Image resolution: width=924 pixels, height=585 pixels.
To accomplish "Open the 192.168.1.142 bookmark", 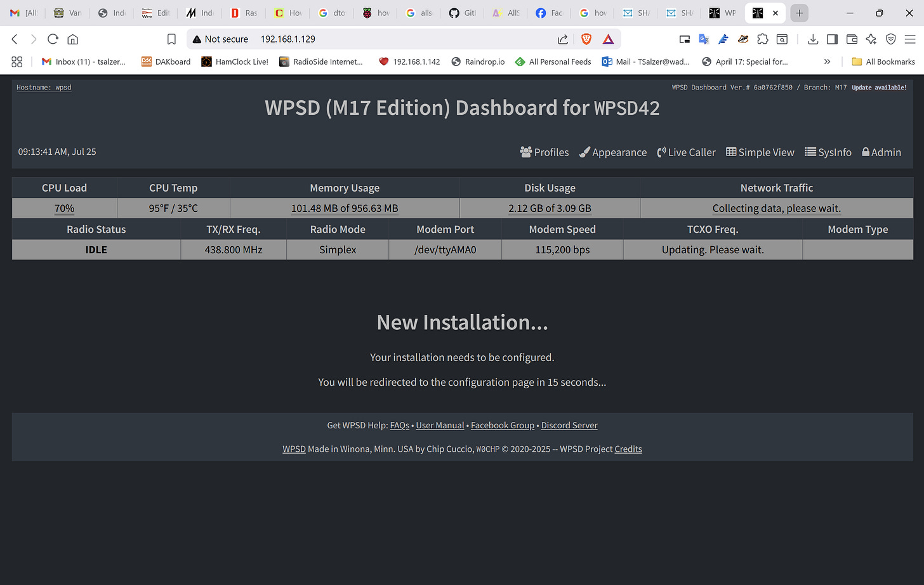I will pos(409,62).
